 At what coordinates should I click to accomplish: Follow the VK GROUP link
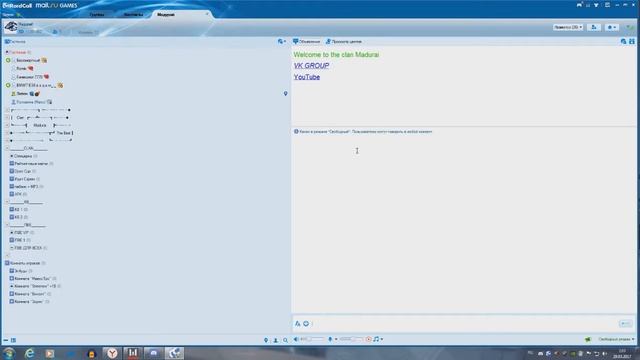pos(311,66)
